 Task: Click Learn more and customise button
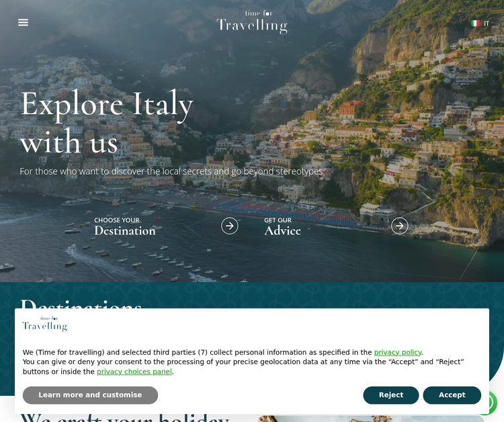pyautogui.click(x=90, y=395)
